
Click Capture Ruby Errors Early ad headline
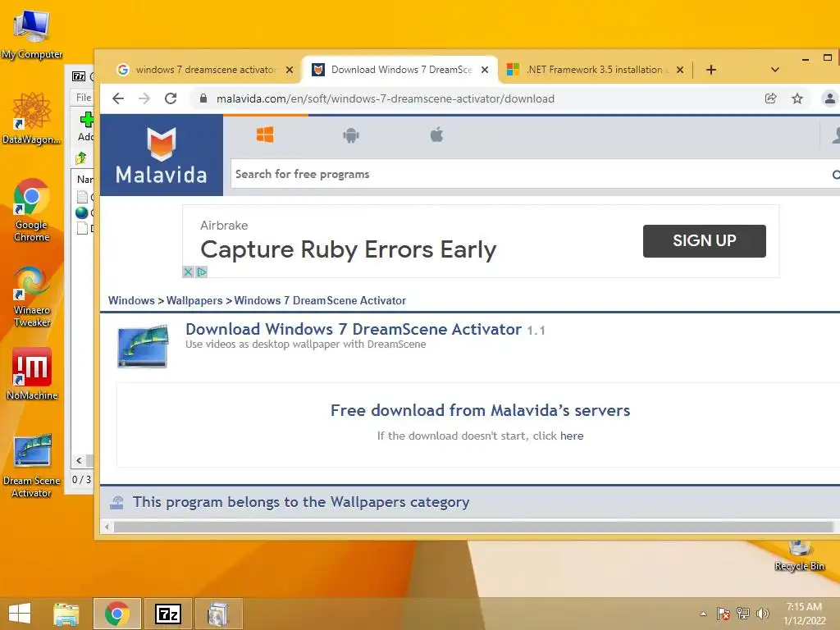tap(348, 249)
